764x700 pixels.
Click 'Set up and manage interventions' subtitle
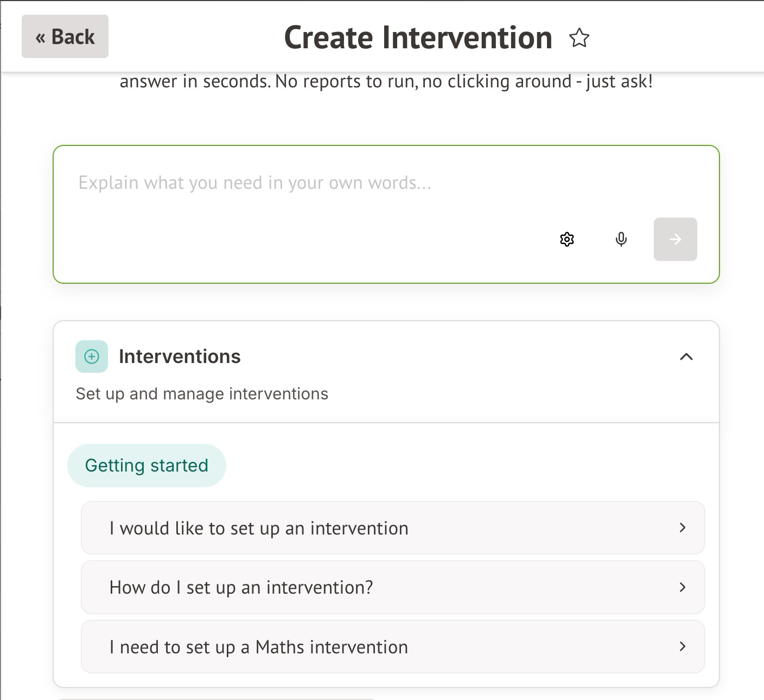(202, 393)
